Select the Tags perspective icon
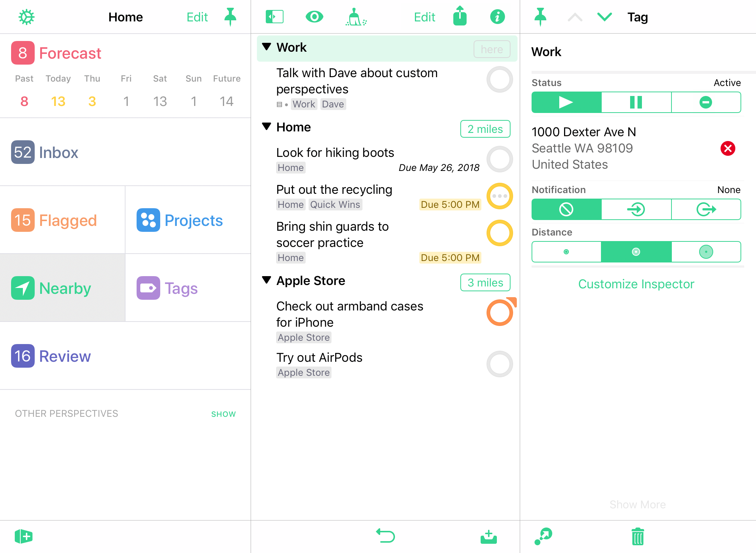Image resolution: width=756 pixels, height=553 pixels. click(x=148, y=288)
